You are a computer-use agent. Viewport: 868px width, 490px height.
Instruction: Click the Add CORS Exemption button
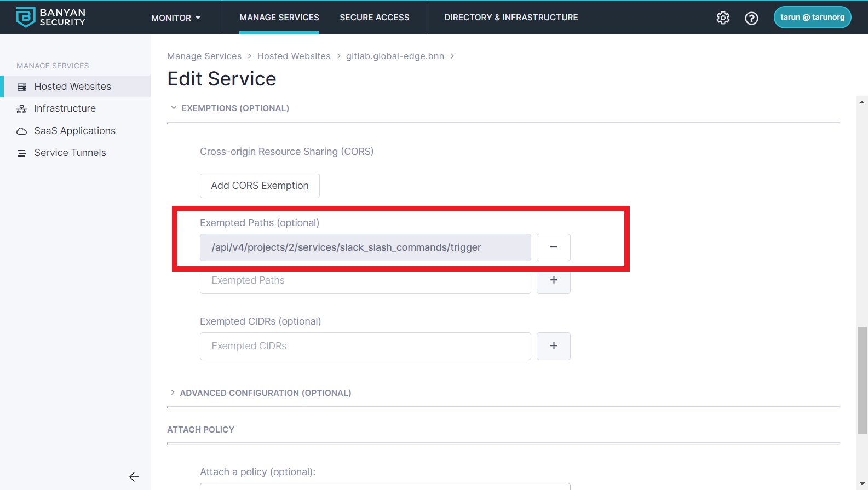[x=260, y=186]
